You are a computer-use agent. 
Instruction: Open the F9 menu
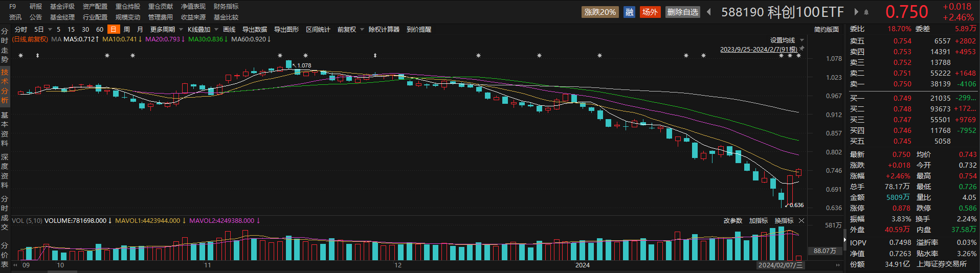pos(13,7)
